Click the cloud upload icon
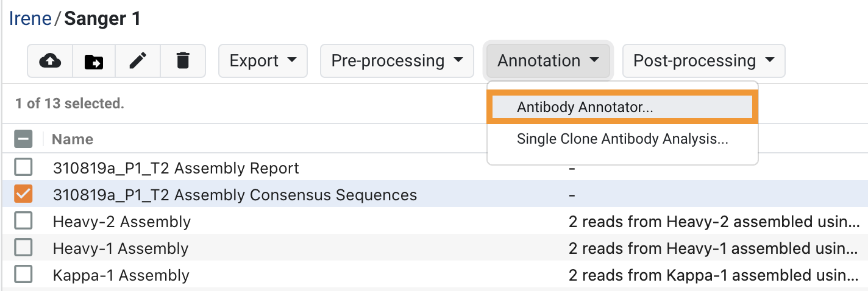Image resolution: width=868 pixels, height=291 pixels. pos(50,61)
